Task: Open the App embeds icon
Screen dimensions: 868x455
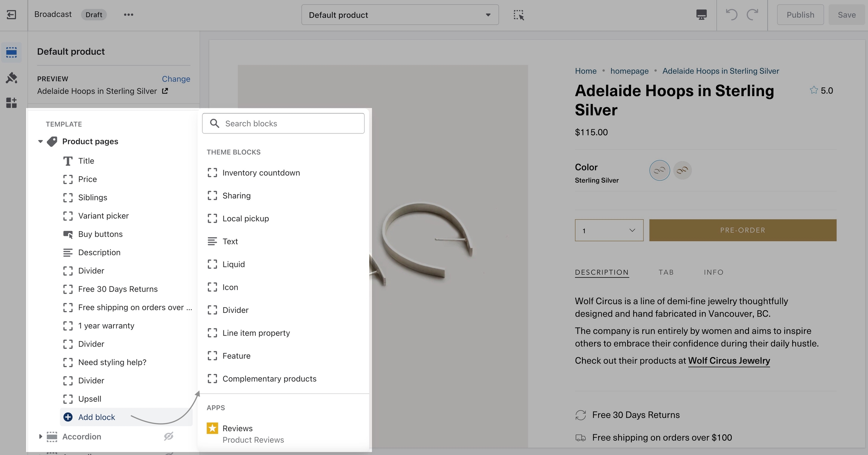Action: 12,103
